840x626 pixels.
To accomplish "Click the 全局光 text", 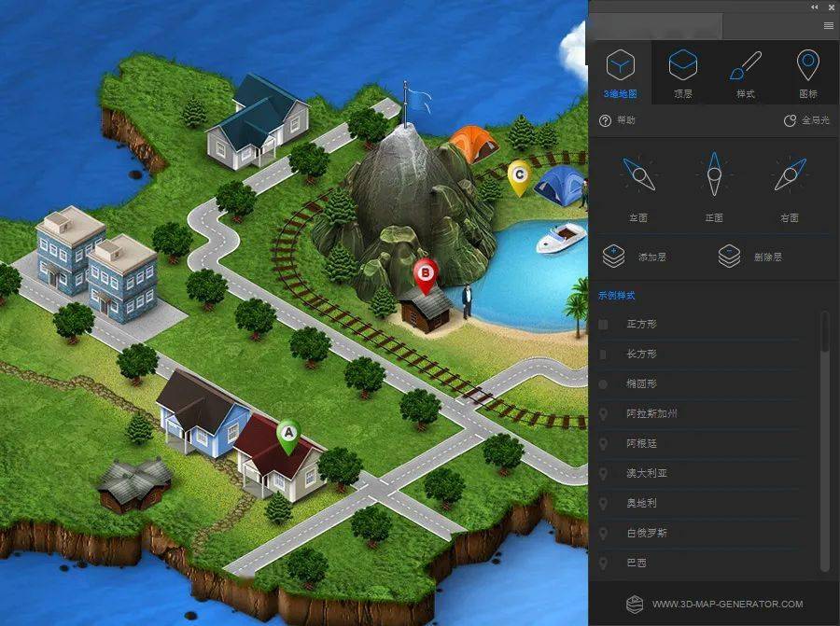I will [x=816, y=120].
